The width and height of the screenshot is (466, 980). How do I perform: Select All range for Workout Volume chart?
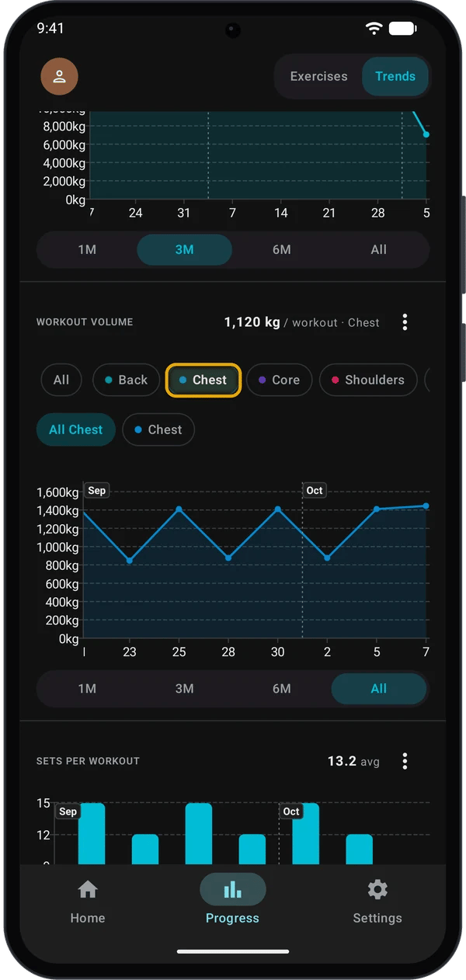(378, 689)
